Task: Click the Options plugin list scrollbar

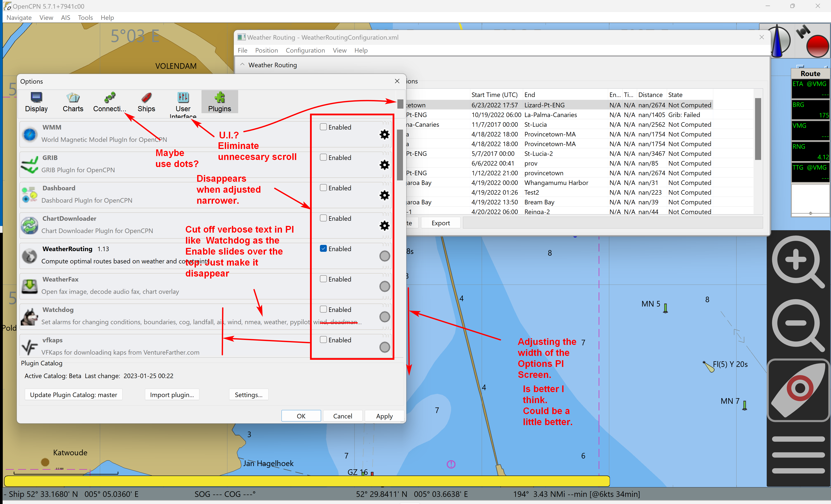Action: click(x=400, y=155)
